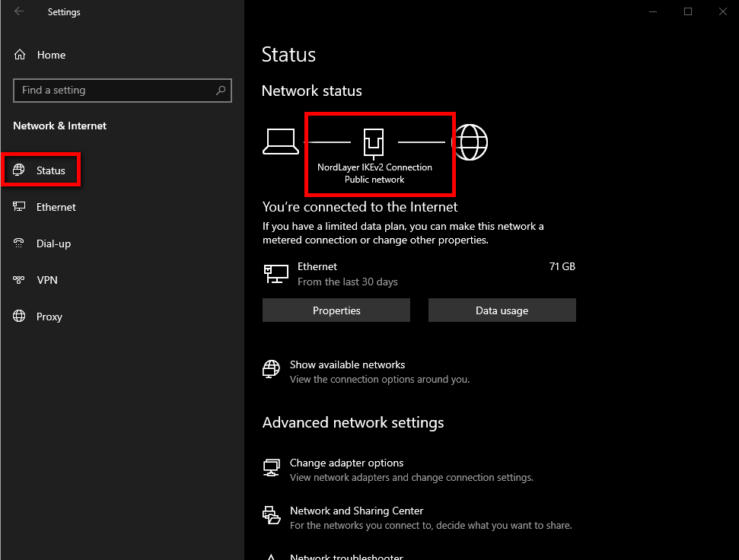Click the laptop icon in network diagram
The width and height of the screenshot is (739, 560).
tap(281, 141)
